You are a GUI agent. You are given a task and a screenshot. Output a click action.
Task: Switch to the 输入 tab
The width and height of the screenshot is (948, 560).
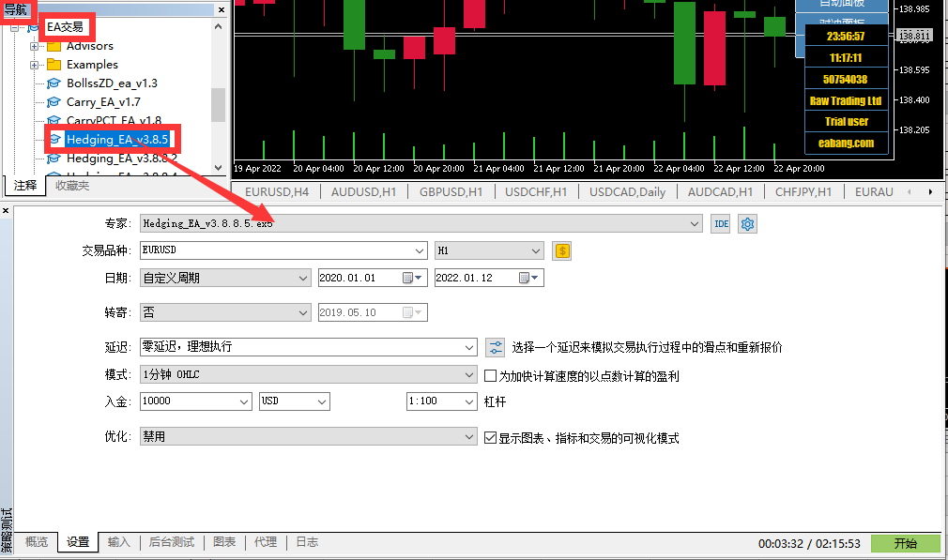pos(119,542)
